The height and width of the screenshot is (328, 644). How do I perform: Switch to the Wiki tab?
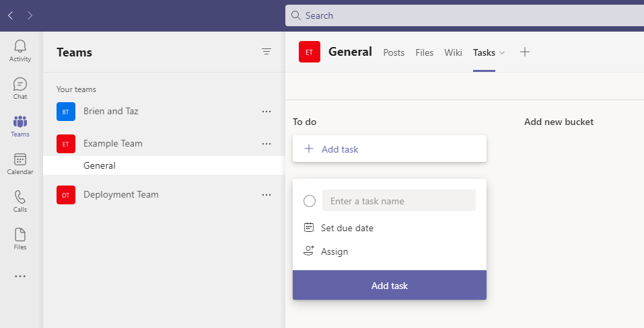click(x=453, y=52)
